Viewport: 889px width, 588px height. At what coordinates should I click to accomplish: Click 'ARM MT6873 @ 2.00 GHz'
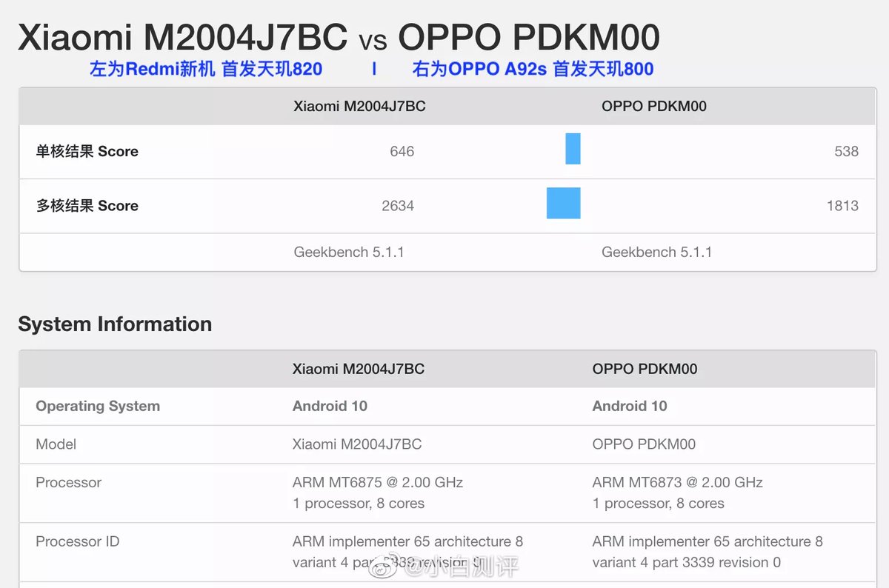click(678, 483)
